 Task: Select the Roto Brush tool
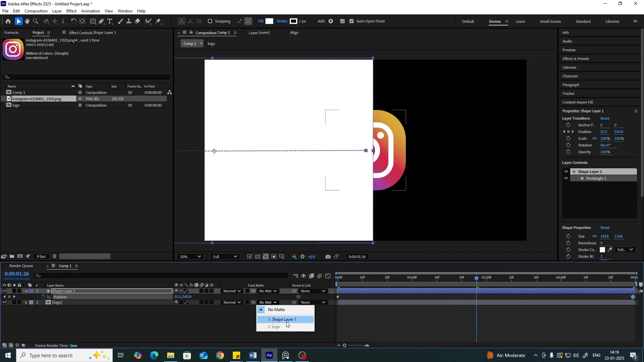[148, 21]
